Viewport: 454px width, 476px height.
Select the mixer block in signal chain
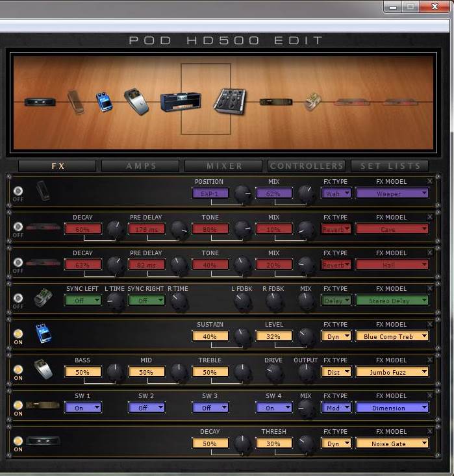230,101
